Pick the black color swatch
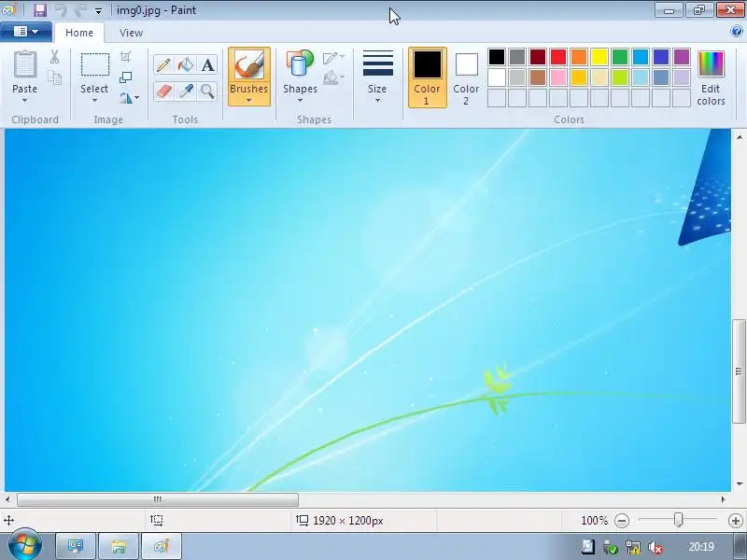 [496, 57]
